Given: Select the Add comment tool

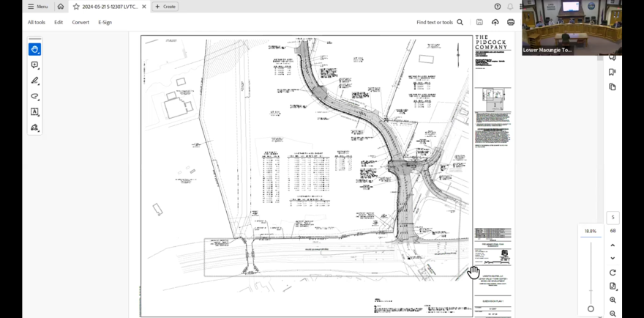Looking at the screenshot, I should click(x=34, y=65).
